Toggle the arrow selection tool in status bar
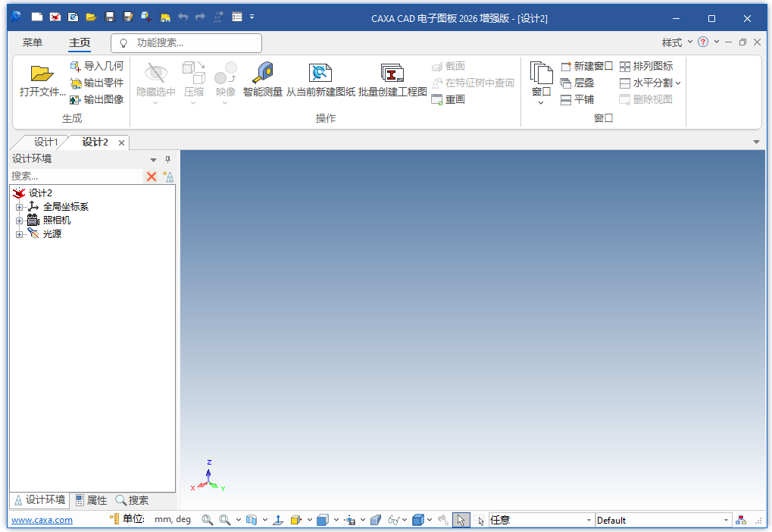 click(x=461, y=520)
